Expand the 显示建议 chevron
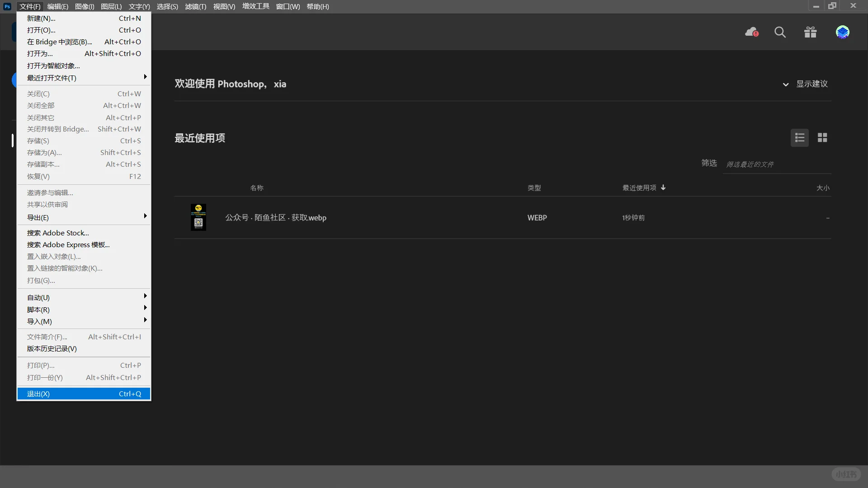Viewport: 868px width, 488px height. [x=786, y=84]
